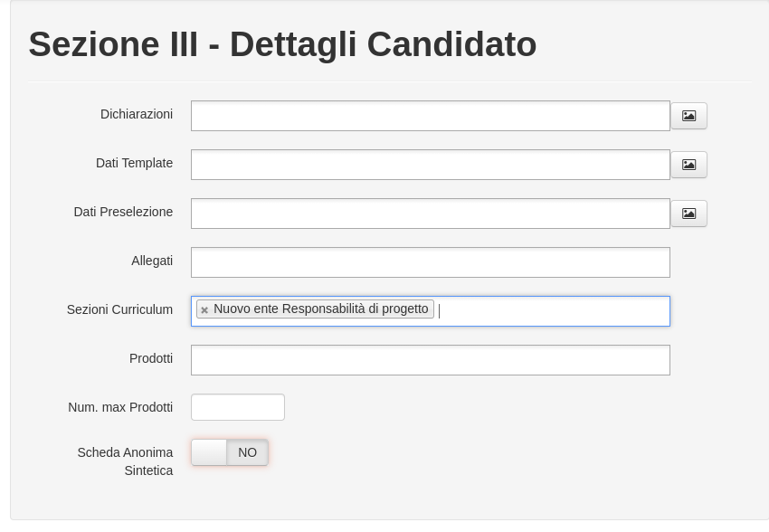Screen dimensions: 769x532
Task: Click the picture button next to Dati Preselezione
Action: pos(688,214)
